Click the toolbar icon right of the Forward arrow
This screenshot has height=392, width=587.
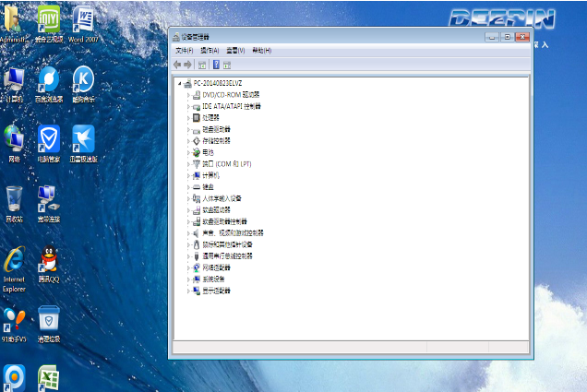pos(202,65)
